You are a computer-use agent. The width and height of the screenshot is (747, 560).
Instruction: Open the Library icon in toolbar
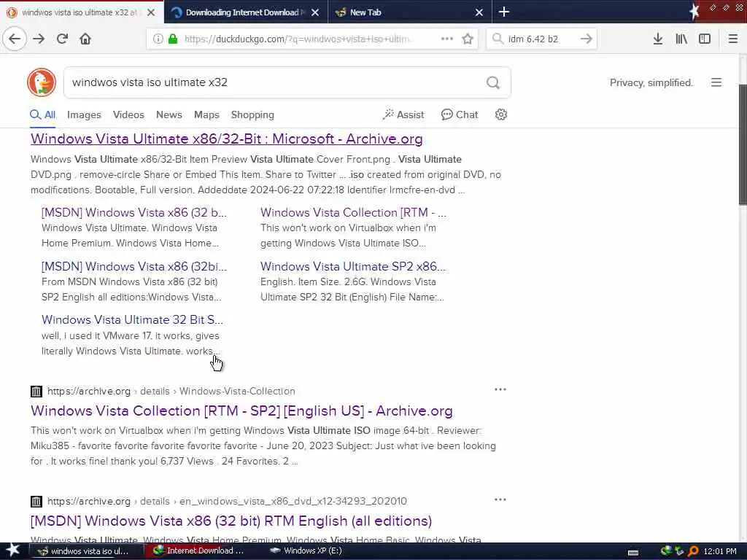click(x=681, y=39)
